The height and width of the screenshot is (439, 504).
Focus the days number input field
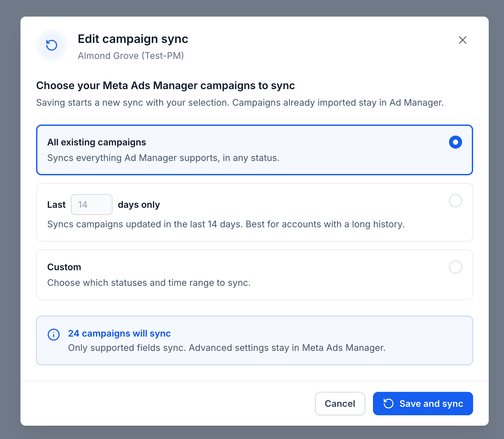click(92, 205)
